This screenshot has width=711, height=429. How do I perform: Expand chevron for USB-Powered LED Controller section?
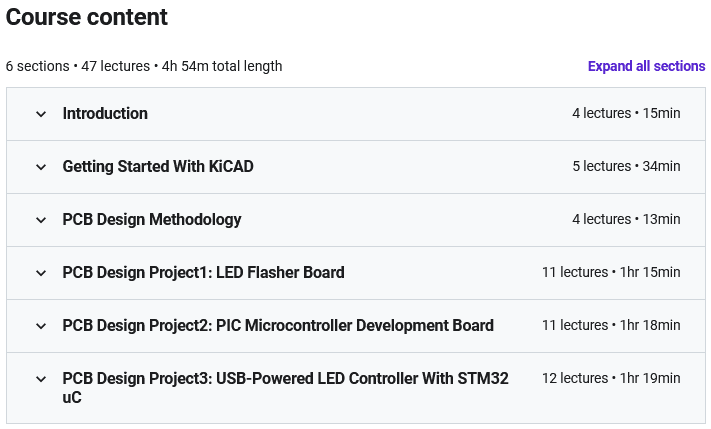point(41,379)
